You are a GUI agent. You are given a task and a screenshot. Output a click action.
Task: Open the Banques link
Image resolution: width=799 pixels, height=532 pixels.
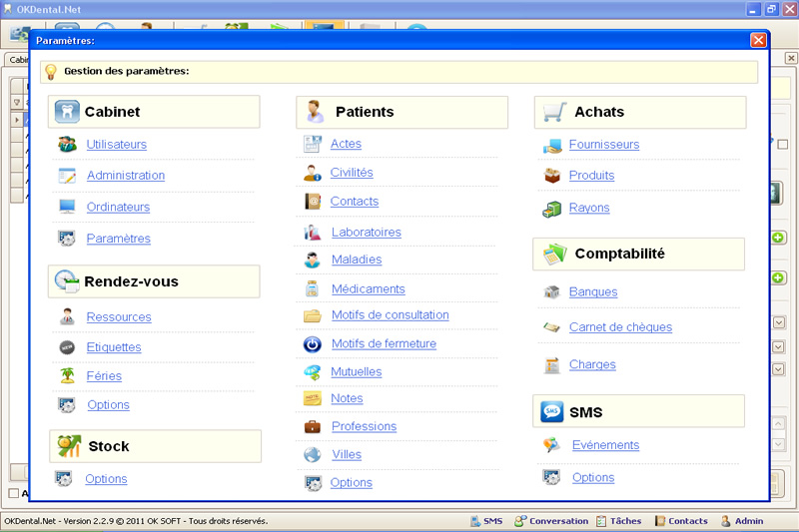[x=593, y=291]
